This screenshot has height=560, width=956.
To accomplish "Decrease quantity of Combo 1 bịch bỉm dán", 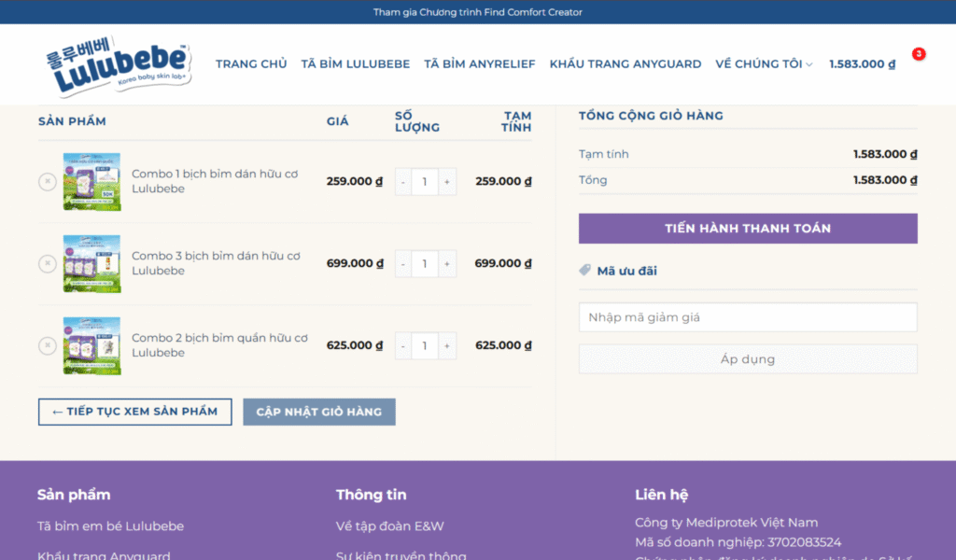I will [403, 182].
